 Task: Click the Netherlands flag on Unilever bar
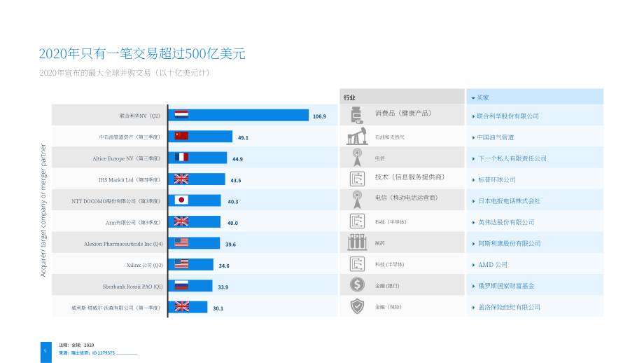[x=181, y=115]
